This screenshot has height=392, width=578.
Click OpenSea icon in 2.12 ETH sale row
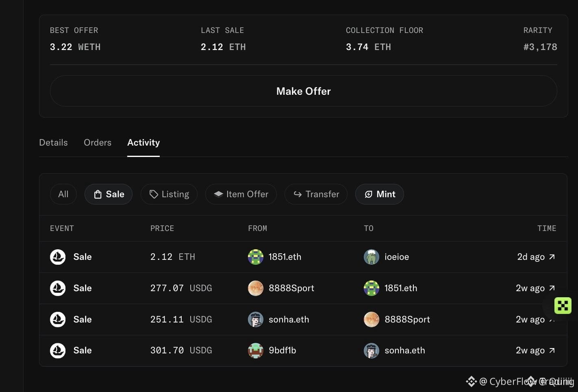[x=58, y=257]
